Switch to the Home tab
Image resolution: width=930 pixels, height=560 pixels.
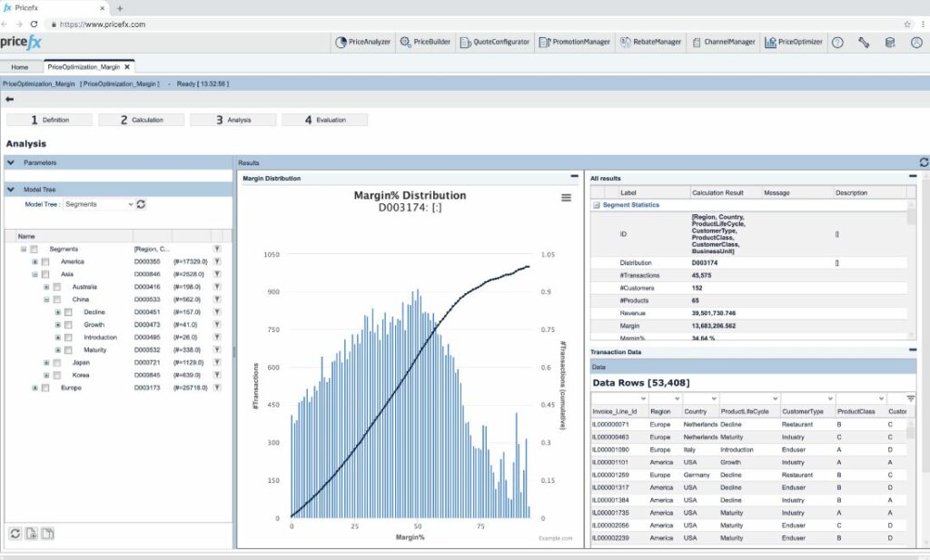[x=20, y=67]
